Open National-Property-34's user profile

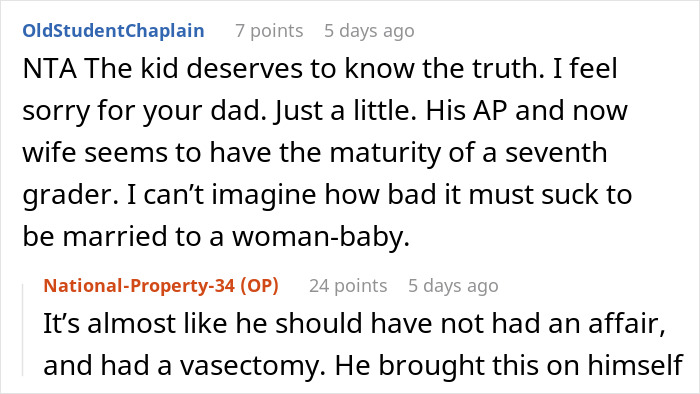(139, 286)
